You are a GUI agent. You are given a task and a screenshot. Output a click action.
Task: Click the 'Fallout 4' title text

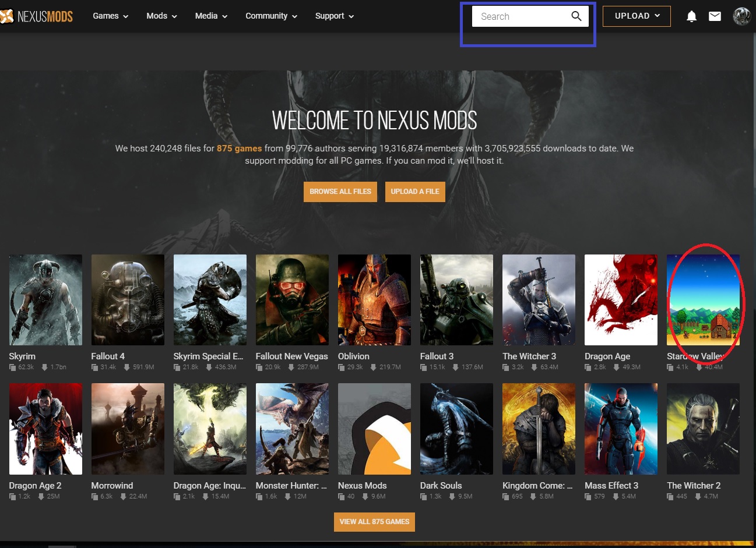tap(108, 356)
